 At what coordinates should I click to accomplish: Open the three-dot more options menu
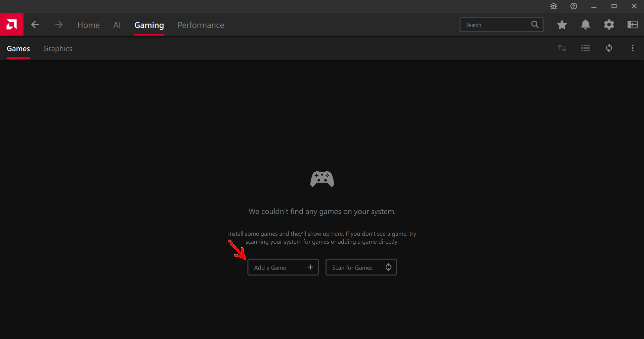(633, 48)
